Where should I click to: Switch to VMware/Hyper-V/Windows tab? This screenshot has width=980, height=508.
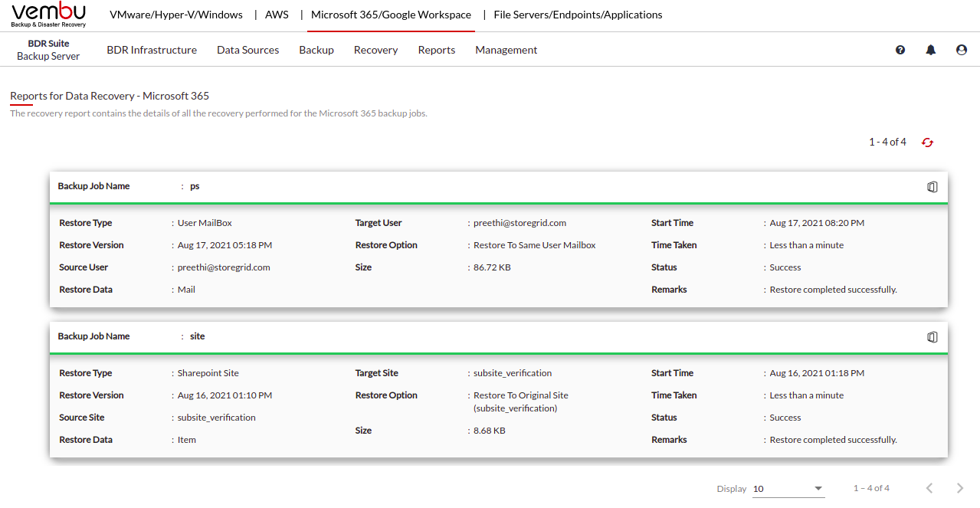tap(176, 15)
